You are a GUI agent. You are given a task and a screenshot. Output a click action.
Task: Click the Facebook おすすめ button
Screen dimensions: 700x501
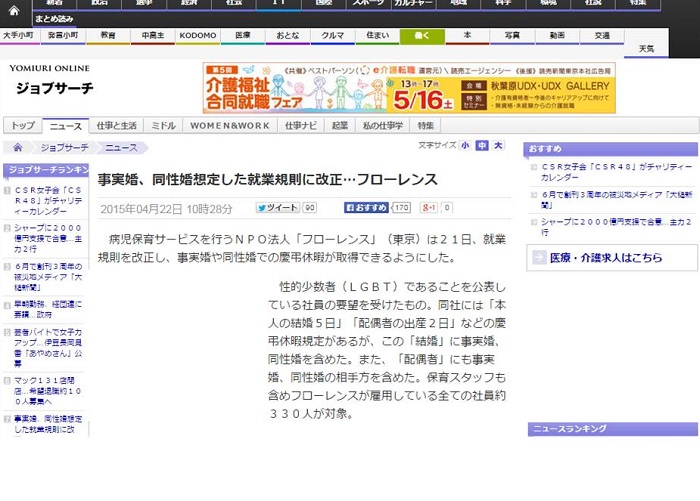click(366, 208)
